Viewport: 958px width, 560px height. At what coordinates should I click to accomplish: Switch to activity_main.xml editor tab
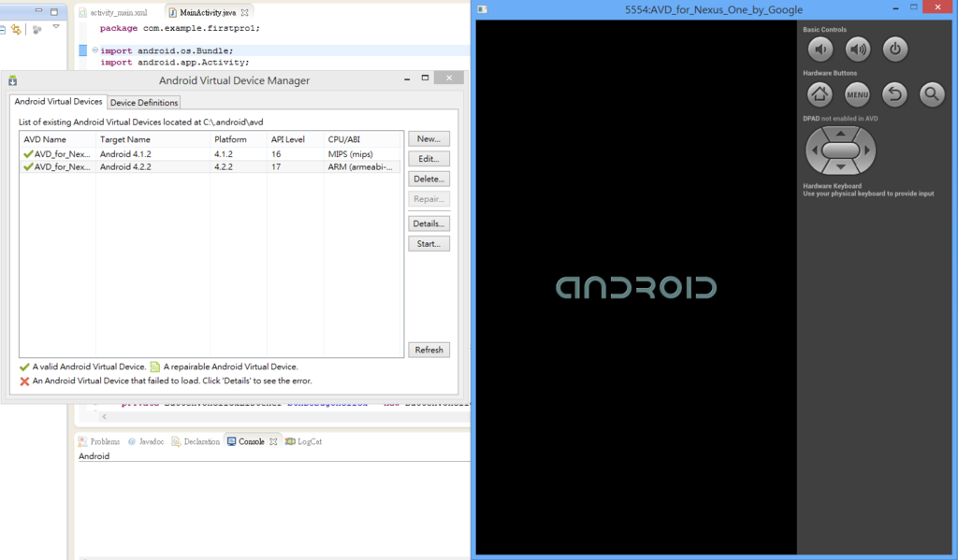113,12
